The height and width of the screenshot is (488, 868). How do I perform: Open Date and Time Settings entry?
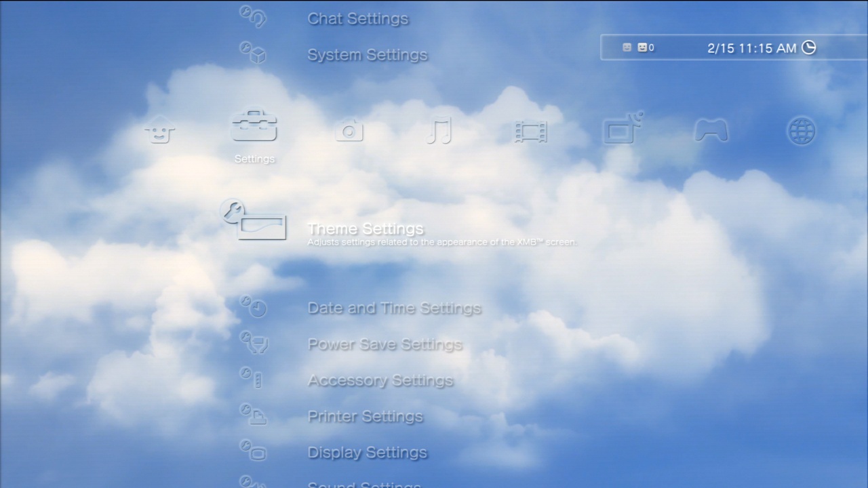pos(395,308)
